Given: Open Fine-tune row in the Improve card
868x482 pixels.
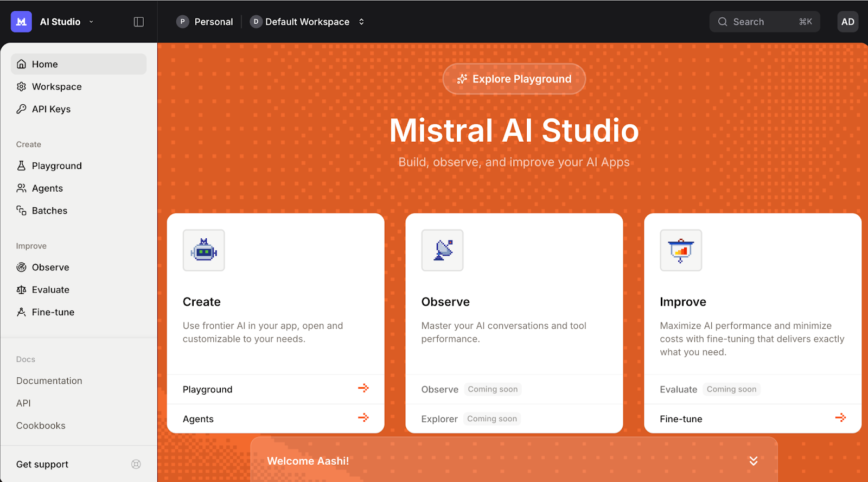Looking at the screenshot, I should click(x=753, y=418).
